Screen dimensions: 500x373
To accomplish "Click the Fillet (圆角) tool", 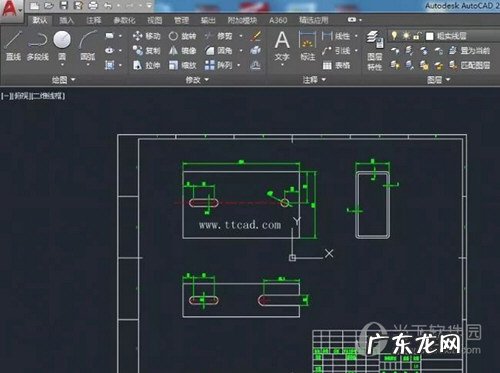I will (219, 51).
